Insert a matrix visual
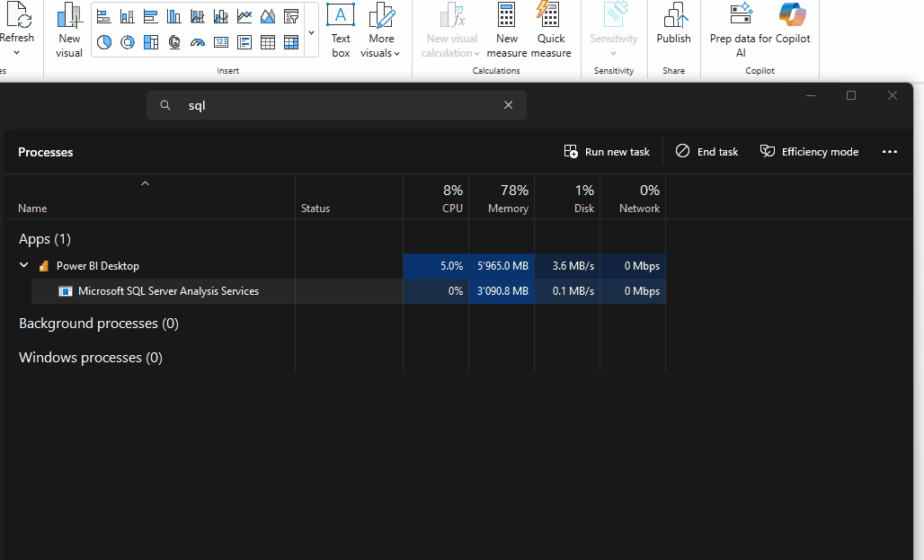 (291, 42)
